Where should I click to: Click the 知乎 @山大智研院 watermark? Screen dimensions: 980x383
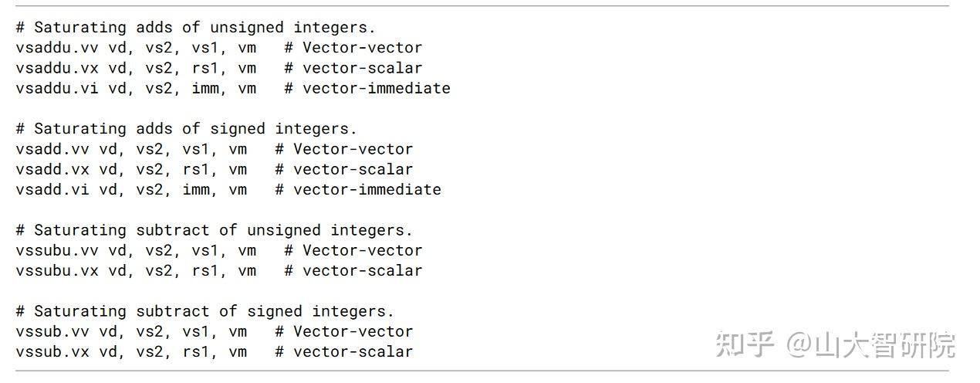[835, 344]
